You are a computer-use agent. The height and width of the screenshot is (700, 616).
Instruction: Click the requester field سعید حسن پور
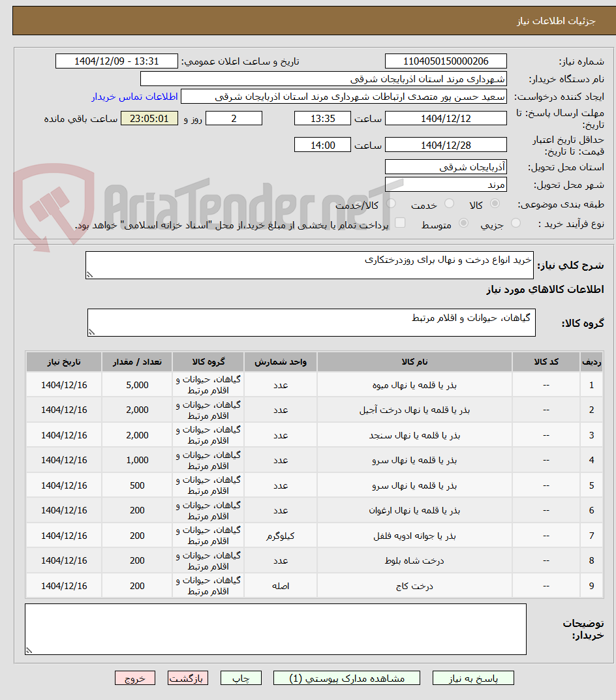344,97
